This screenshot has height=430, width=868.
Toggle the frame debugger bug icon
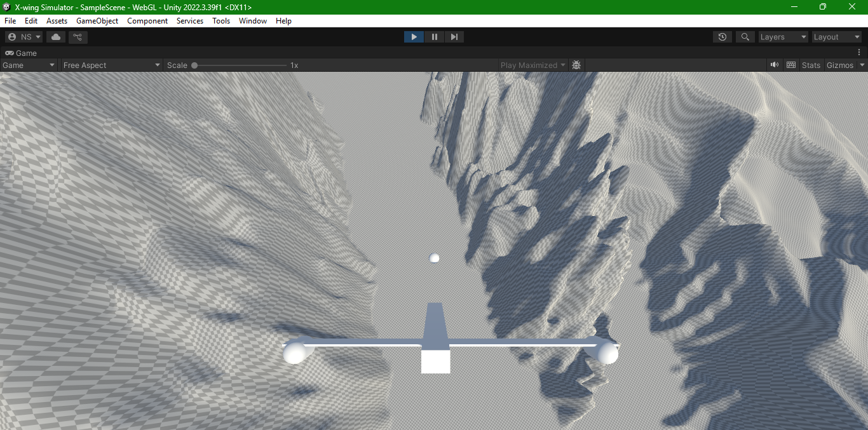click(576, 65)
